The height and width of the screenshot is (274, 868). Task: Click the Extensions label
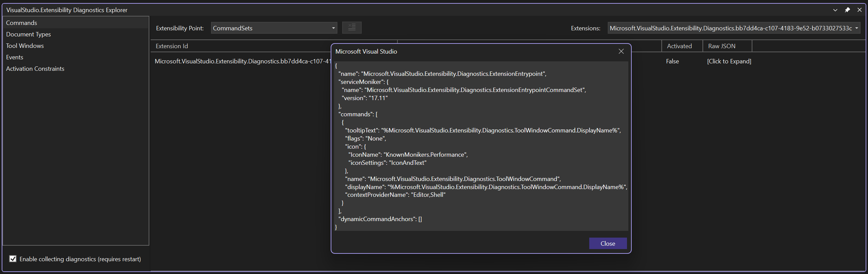point(586,28)
